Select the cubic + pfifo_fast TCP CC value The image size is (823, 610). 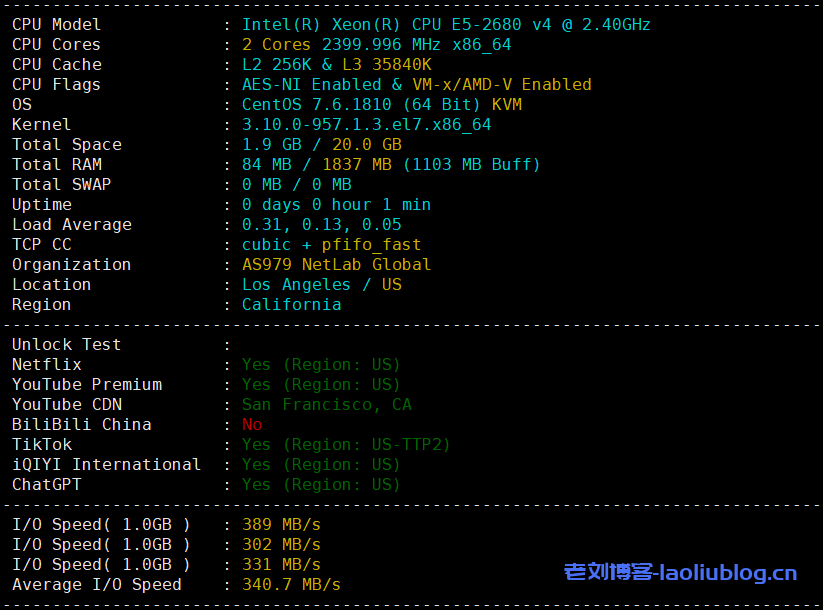[x=331, y=244]
